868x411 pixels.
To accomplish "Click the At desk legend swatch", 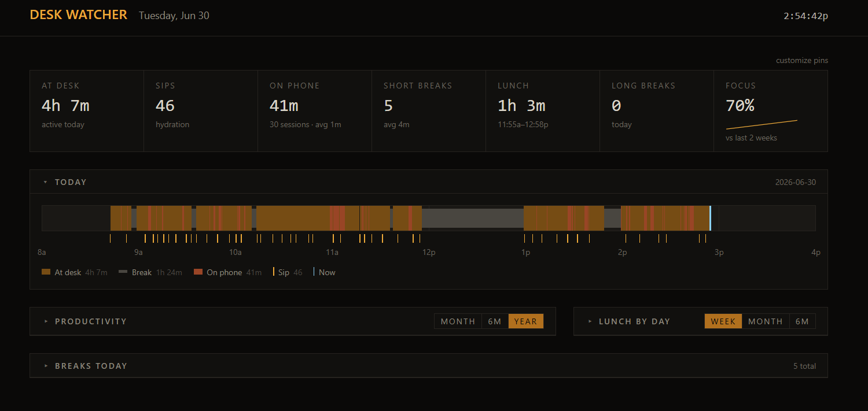I will click(x=46, y=272).
